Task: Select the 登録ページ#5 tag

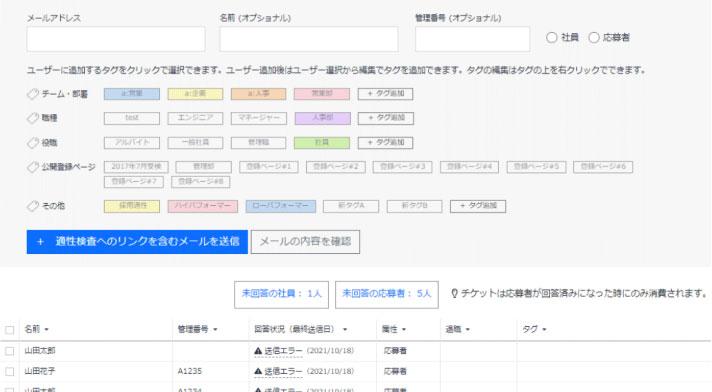Action: click(536, 167)
